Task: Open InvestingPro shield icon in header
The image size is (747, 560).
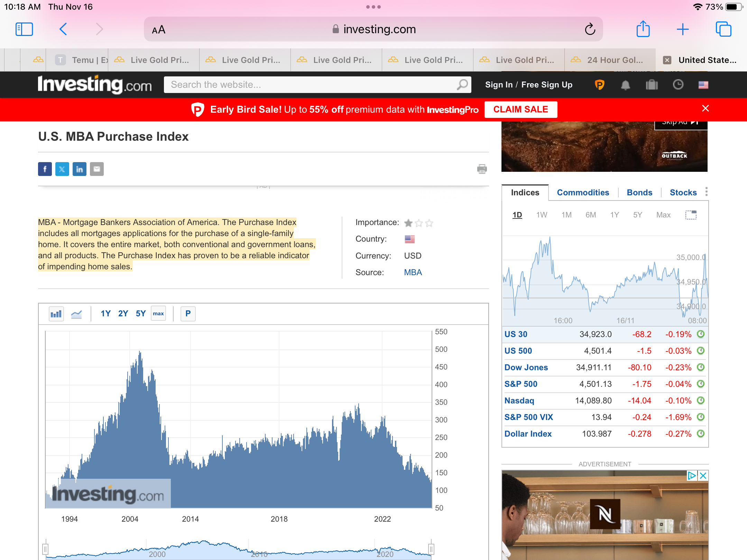Action: (599, 85)
